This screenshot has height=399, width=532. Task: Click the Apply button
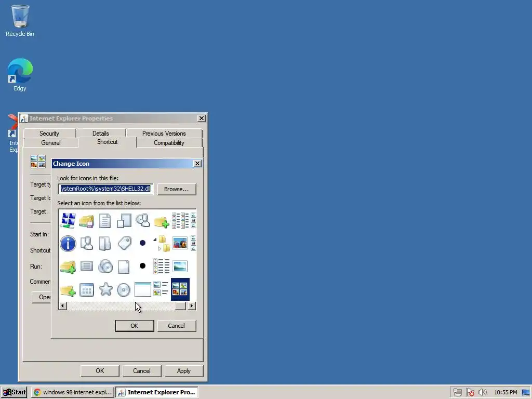pos(183,371)
